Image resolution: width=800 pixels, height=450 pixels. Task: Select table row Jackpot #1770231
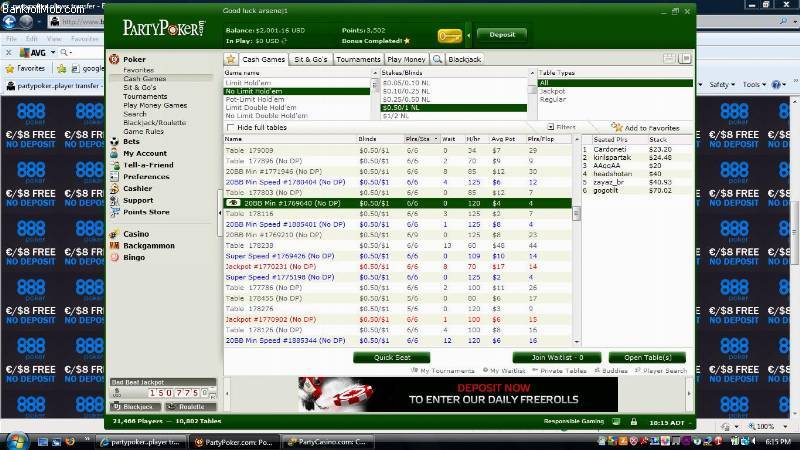tap(398, 266)
